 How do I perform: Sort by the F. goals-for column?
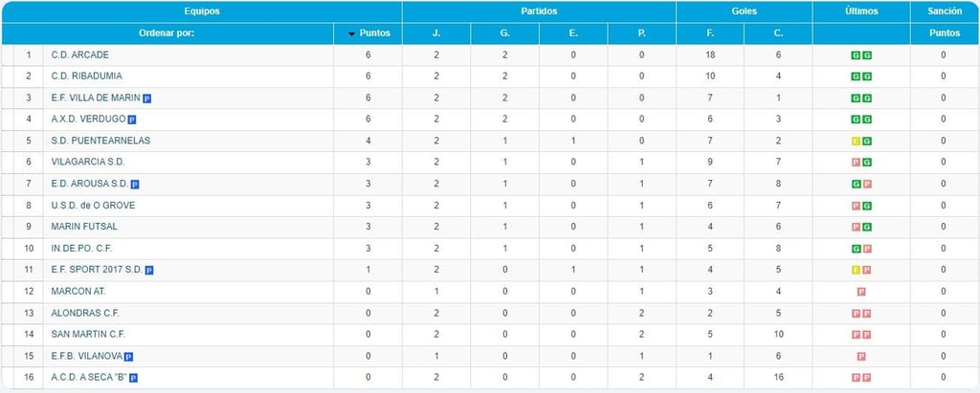(710, 33)
